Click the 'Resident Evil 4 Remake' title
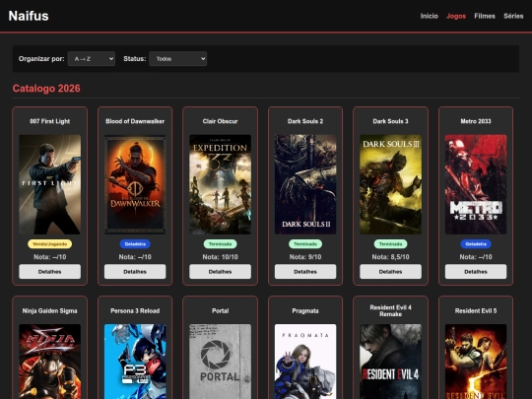532x399 pixels. pos(390,310)
